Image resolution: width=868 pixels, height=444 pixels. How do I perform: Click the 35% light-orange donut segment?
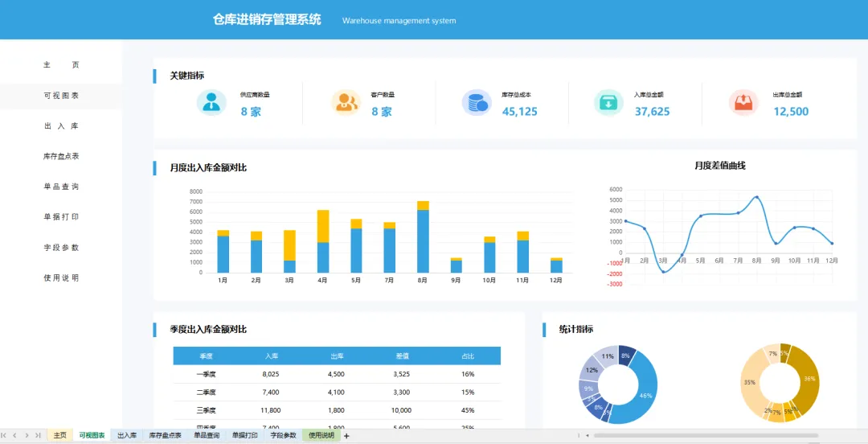point(750,383)
